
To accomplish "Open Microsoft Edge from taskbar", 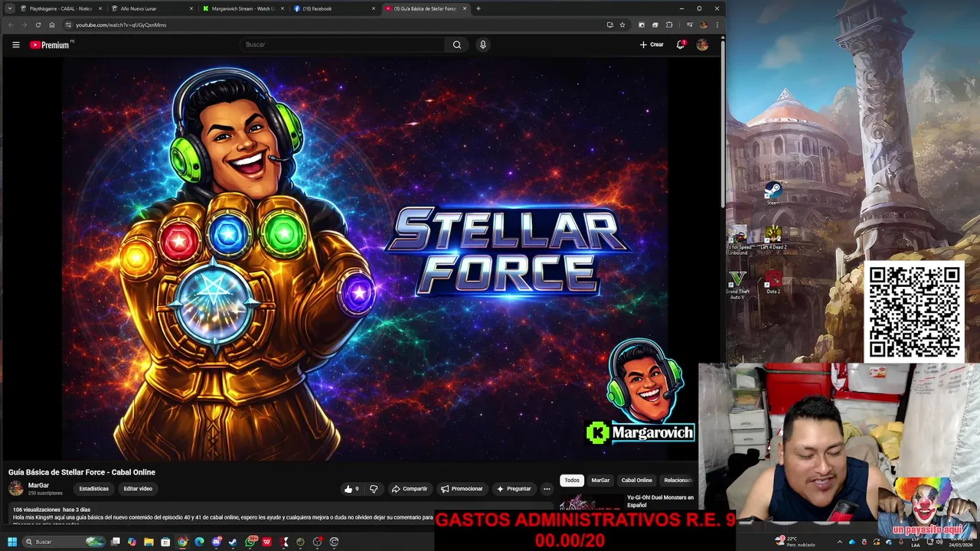I will point(199,542).
